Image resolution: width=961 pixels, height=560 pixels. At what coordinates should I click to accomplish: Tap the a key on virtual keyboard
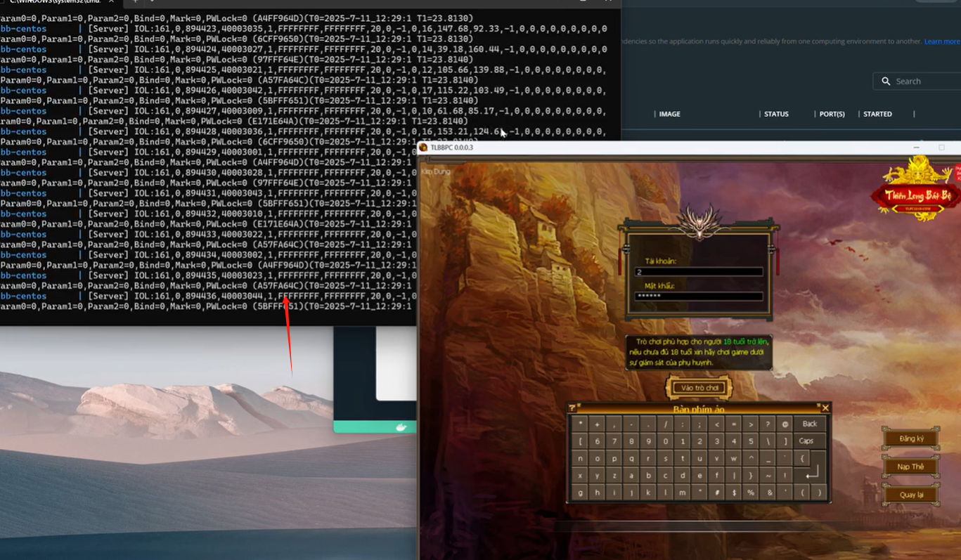[x=631, y=476]
